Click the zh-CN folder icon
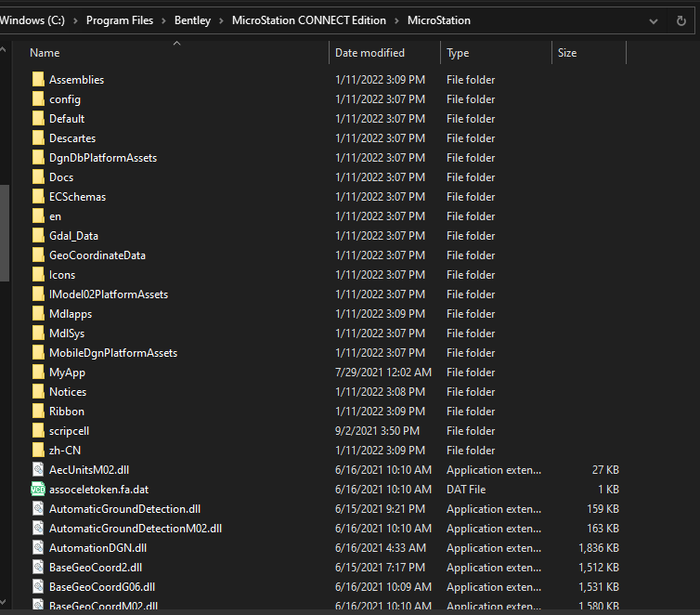Image resolution: width=700 pixels, height=615 pixels. (38, 451)
